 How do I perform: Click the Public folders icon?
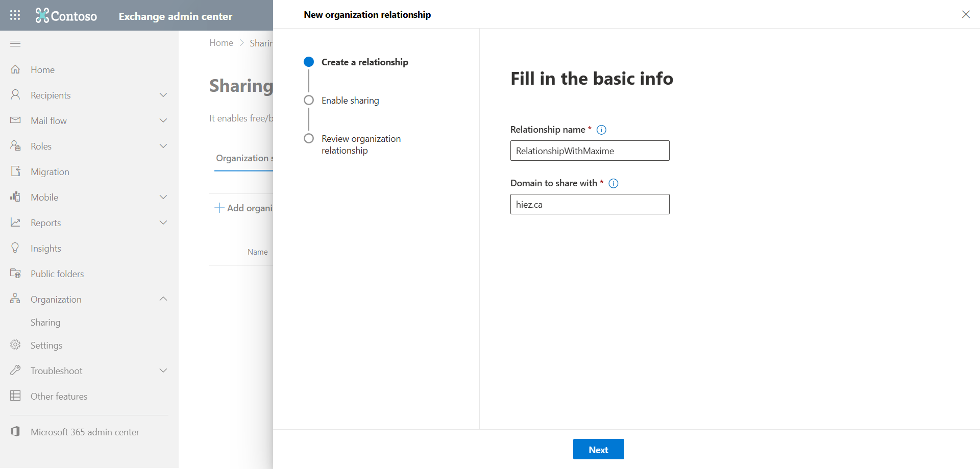15,274
